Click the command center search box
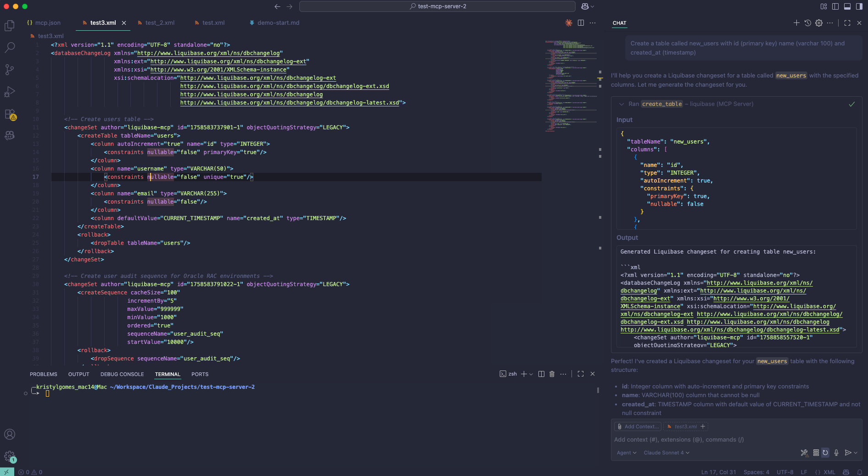Screen dimensions: 868x476 [x=437, y=6]
